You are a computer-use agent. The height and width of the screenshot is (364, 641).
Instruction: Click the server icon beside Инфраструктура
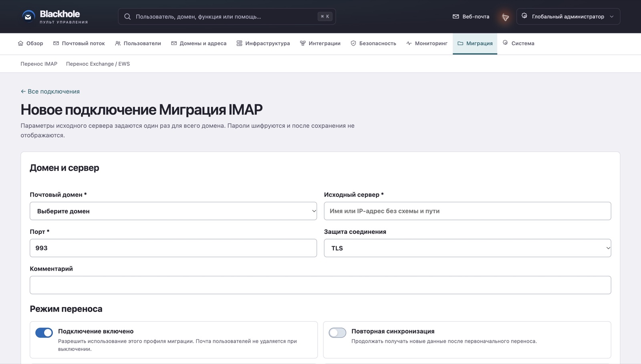coord(239,43)
